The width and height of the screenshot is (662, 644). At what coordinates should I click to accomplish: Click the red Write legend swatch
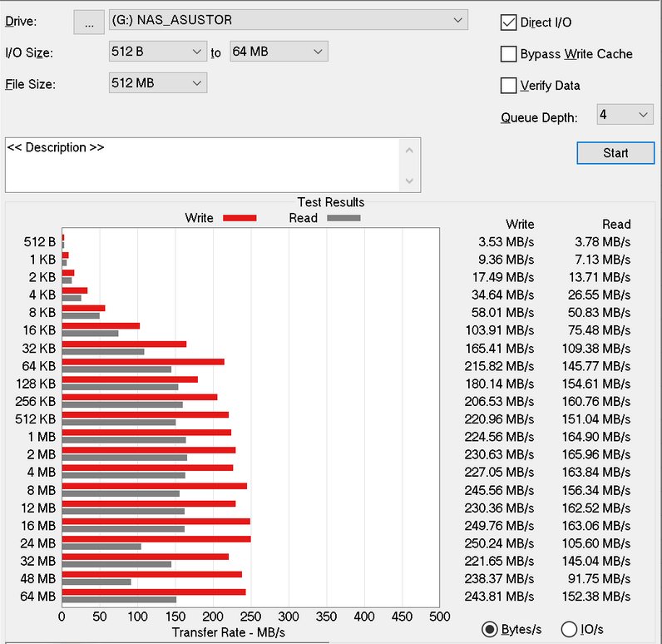tap(240, 218)
